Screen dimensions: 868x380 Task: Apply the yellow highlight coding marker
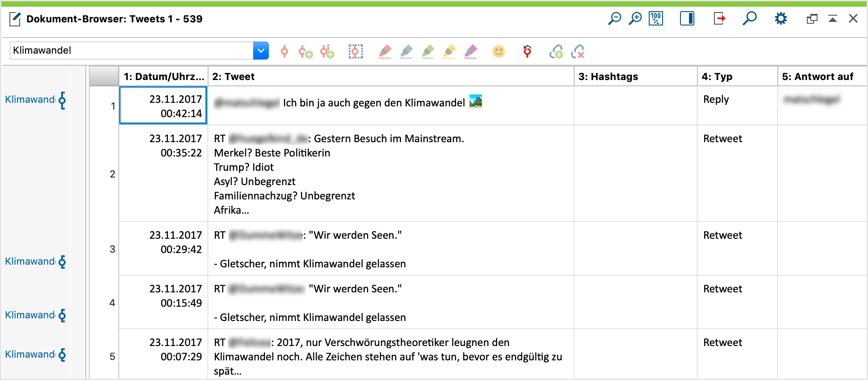tap(449, 52)
